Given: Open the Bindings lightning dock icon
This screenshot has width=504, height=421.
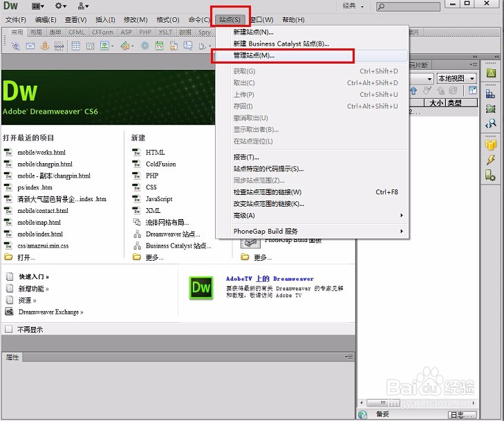Looking at the screenshot, I should click(x=491, y=160).
